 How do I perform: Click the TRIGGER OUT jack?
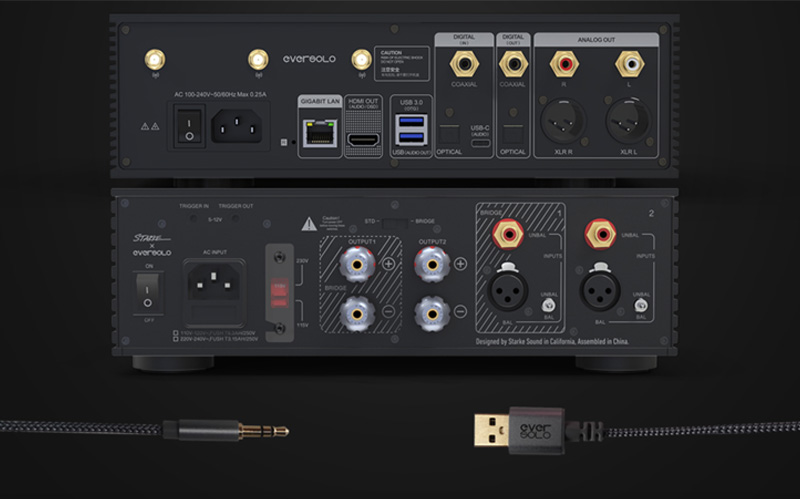(x=236, y=218)
